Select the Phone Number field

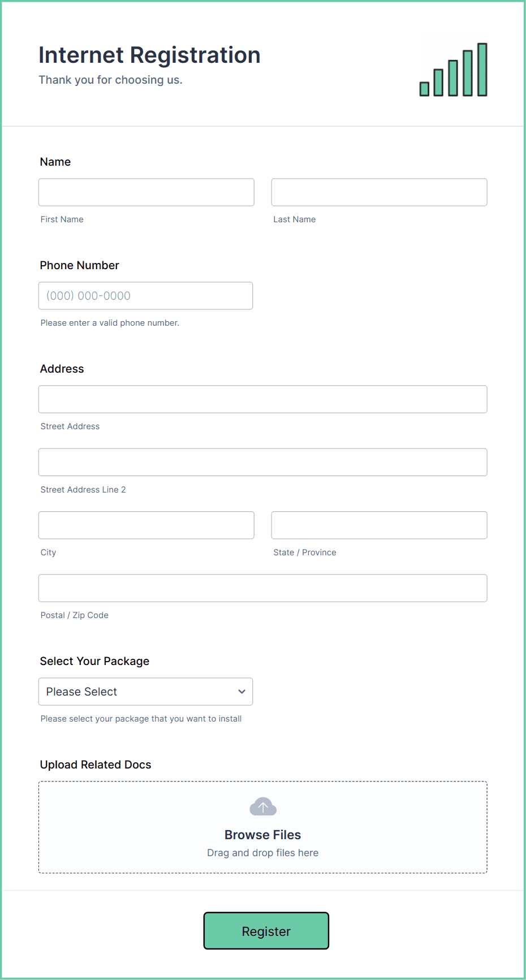145,295
